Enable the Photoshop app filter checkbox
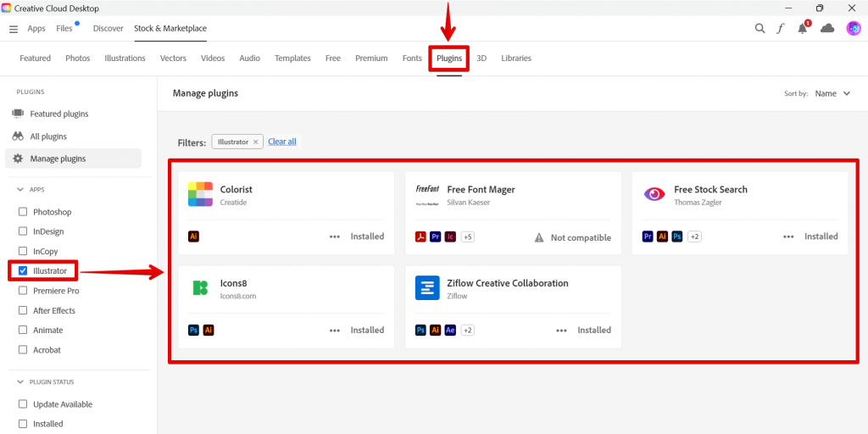The height and width of the screenshot is (434, 868). click(23, 212)
